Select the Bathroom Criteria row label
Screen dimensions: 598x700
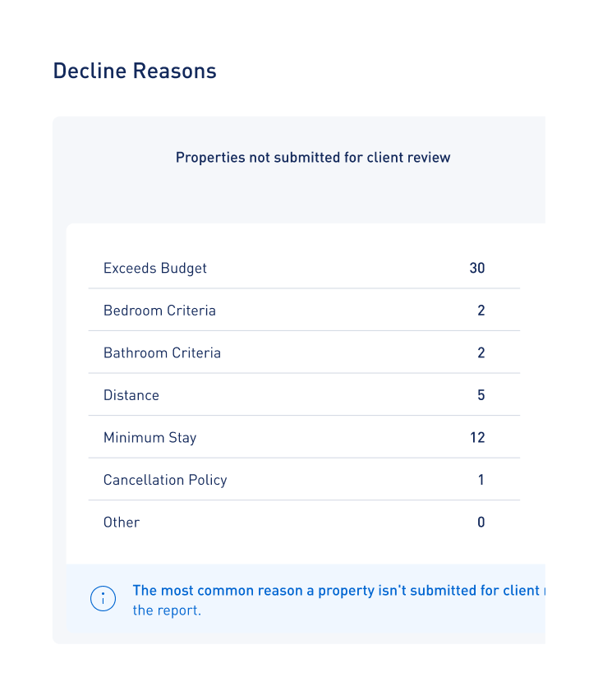[x=162, y=352]
